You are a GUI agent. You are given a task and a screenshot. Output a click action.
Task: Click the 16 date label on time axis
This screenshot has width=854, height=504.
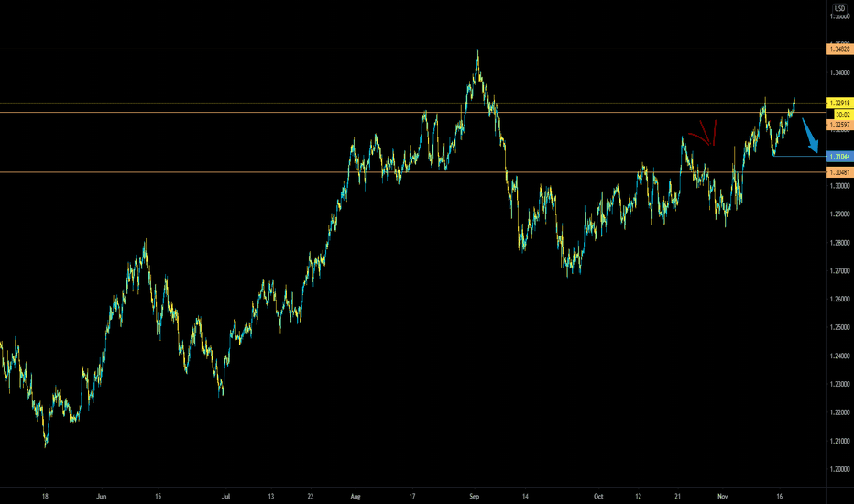pyautogui.click(x=780, y=497)
